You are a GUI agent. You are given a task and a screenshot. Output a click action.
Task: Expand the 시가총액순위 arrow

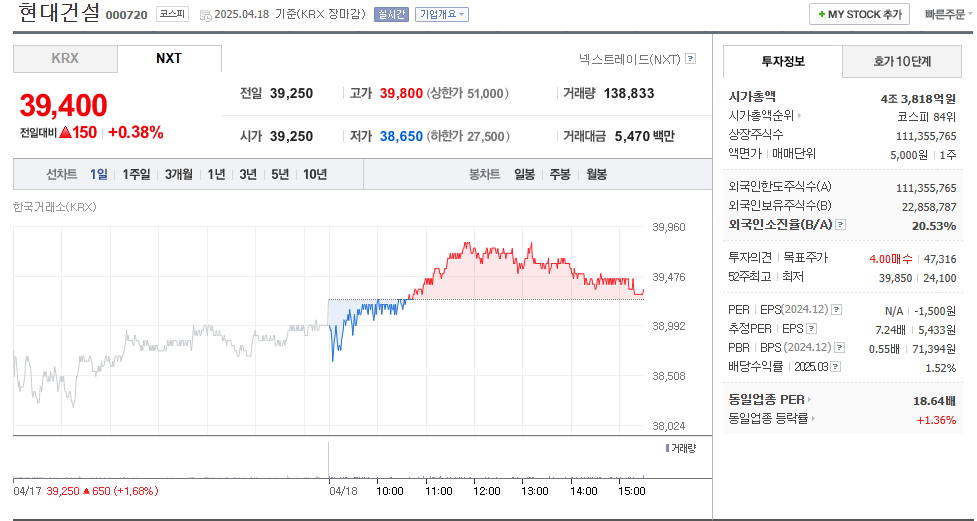pyautogui.click(x=799, y=115)
